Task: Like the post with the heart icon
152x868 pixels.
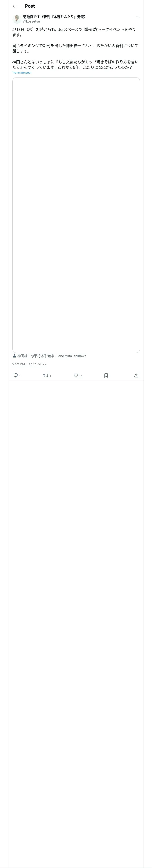Action: 76,375
